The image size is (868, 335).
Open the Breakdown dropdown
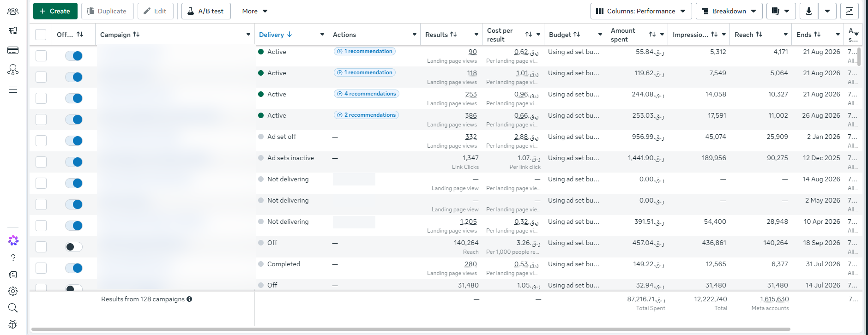tap(729, 11)
